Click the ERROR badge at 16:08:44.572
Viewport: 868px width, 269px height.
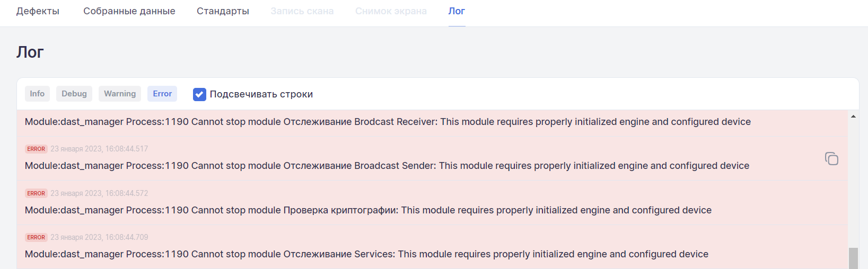[x=36, y=193]
